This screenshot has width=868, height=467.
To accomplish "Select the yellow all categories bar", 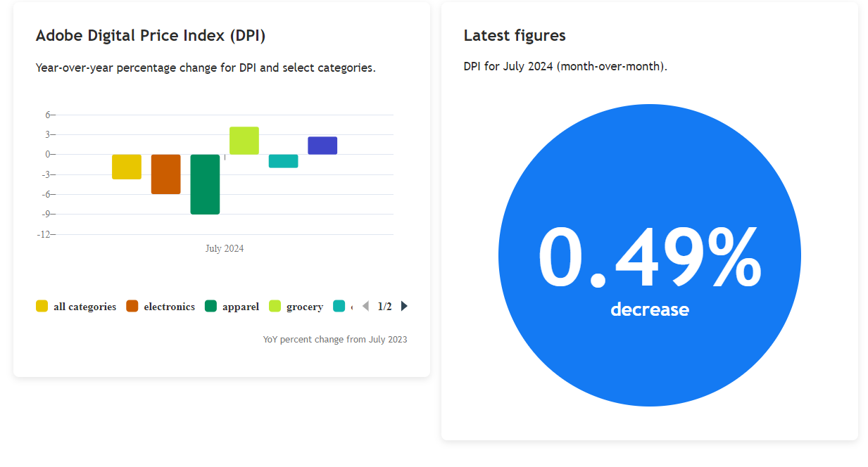I will 127,167.
